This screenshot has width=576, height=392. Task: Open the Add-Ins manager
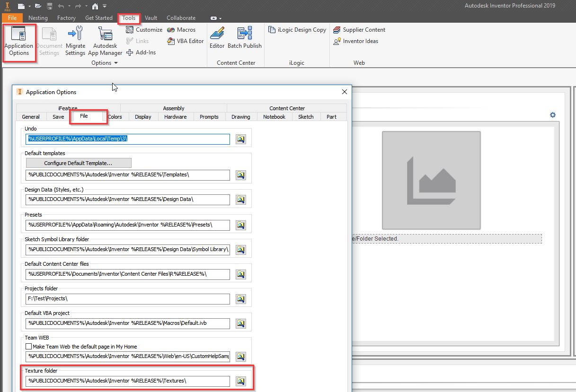pos(141,52)
